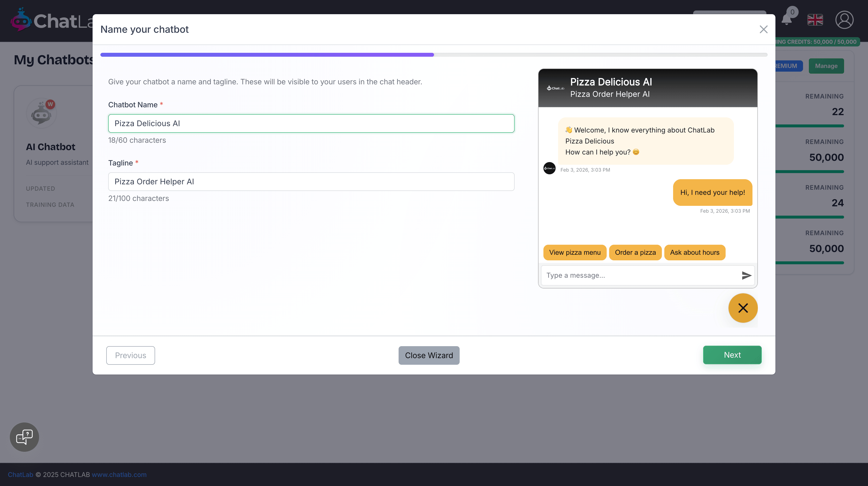Click the UK flag language selector
The height and width of the screenshot is (486, 868).
point(815,20)
